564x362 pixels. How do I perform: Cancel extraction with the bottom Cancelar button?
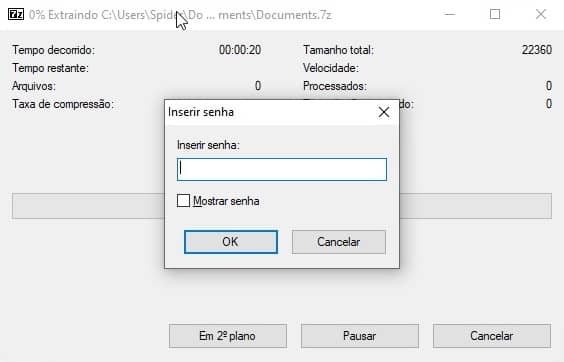(492, 336)
